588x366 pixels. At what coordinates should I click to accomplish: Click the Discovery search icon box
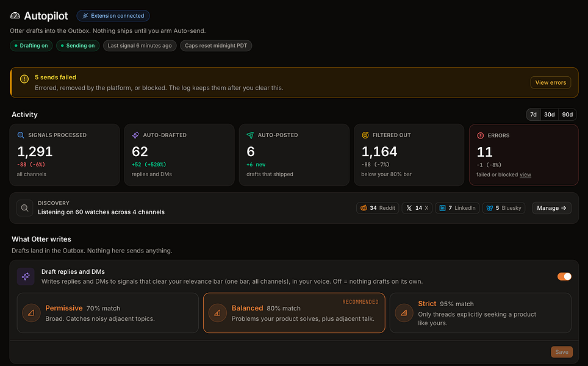pos(25,208)
